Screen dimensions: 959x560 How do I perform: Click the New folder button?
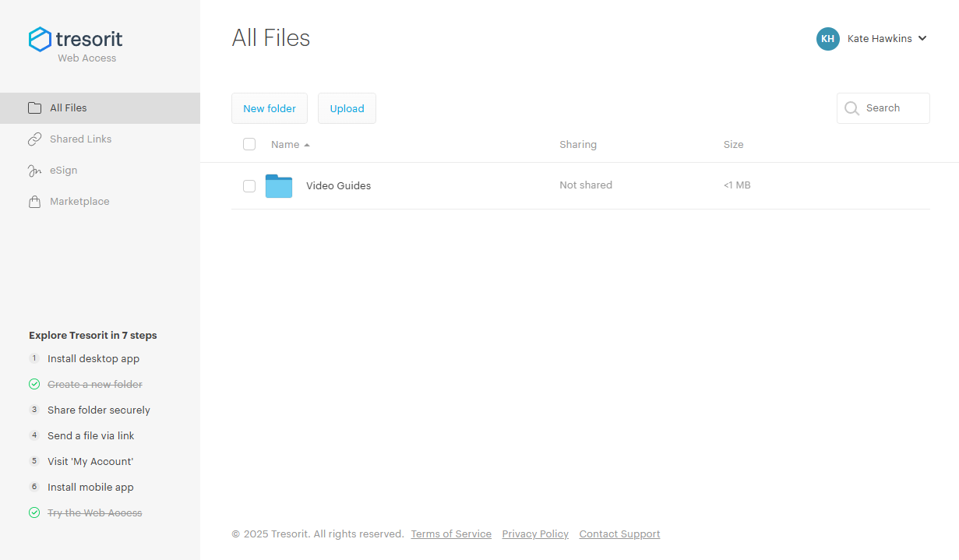click(269, 108)
